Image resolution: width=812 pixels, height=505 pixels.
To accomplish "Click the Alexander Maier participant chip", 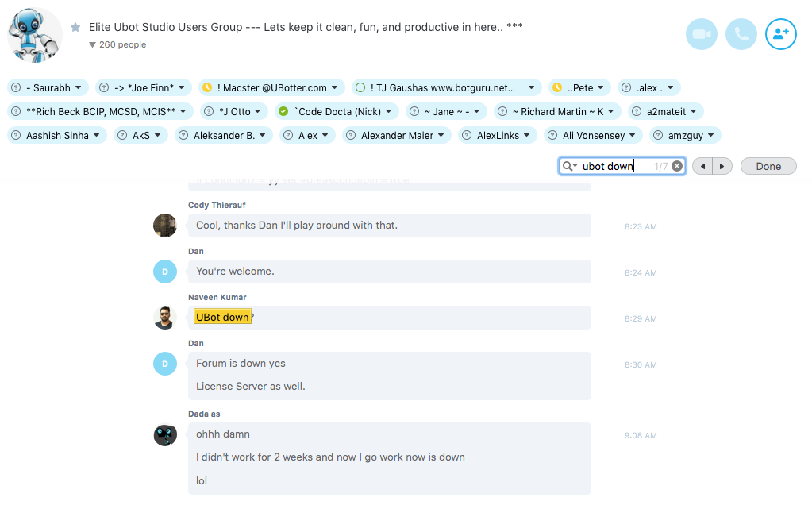I will click(397, 135).
